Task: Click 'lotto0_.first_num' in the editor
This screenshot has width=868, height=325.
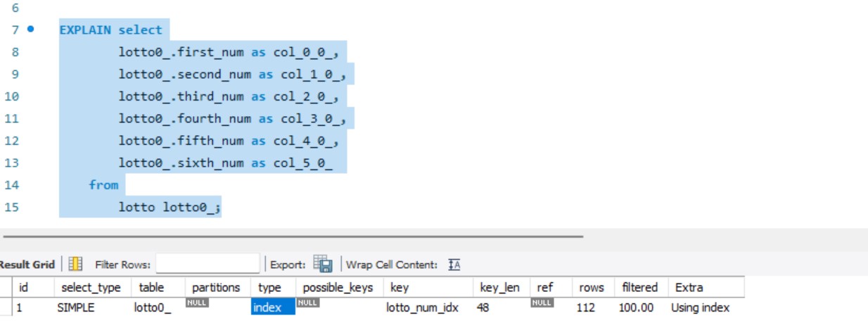Action: (181, 52)
